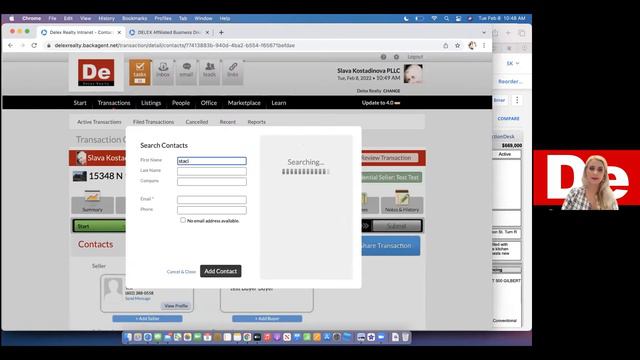Open the settings gear icon near Logout

[x=396, y=57]
